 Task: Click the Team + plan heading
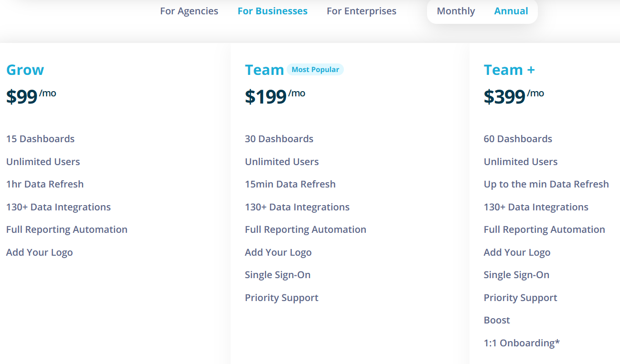point(509,70)
